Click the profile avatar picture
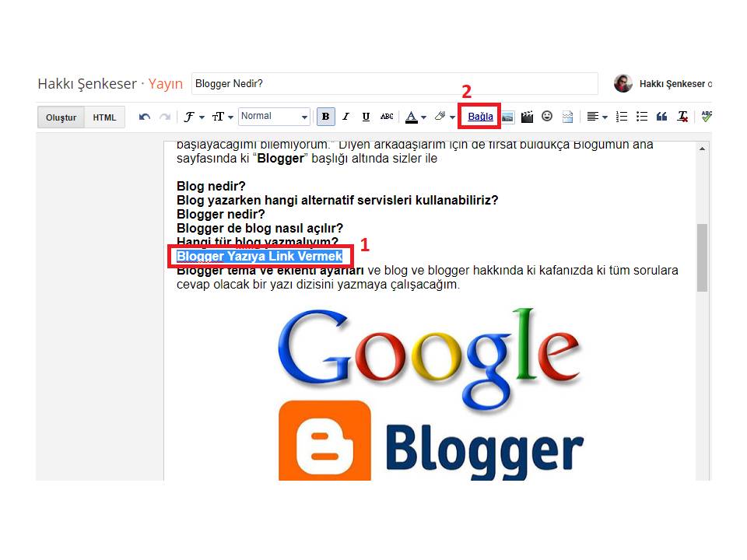This screenshot has height=560, width=747. pos(623,84)
